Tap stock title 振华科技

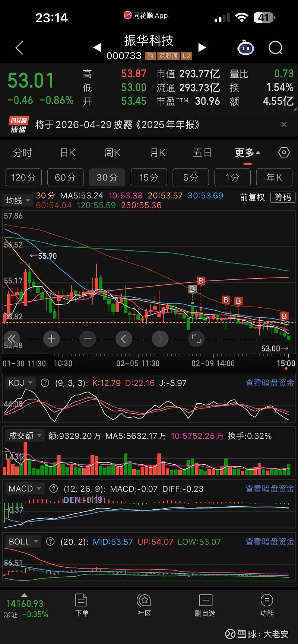click(149, 40)
